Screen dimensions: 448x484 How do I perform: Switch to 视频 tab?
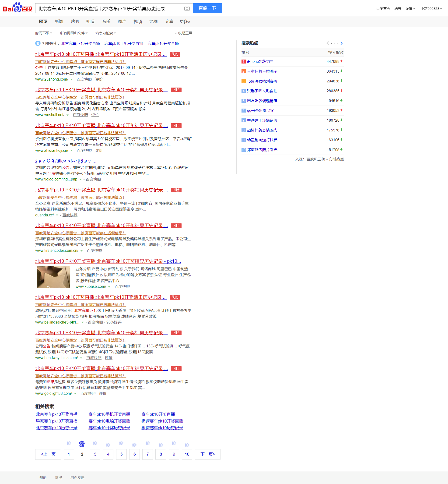138,21
